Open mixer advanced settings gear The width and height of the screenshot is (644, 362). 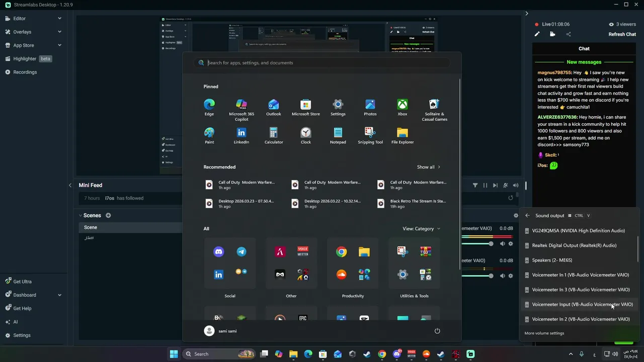516,215
